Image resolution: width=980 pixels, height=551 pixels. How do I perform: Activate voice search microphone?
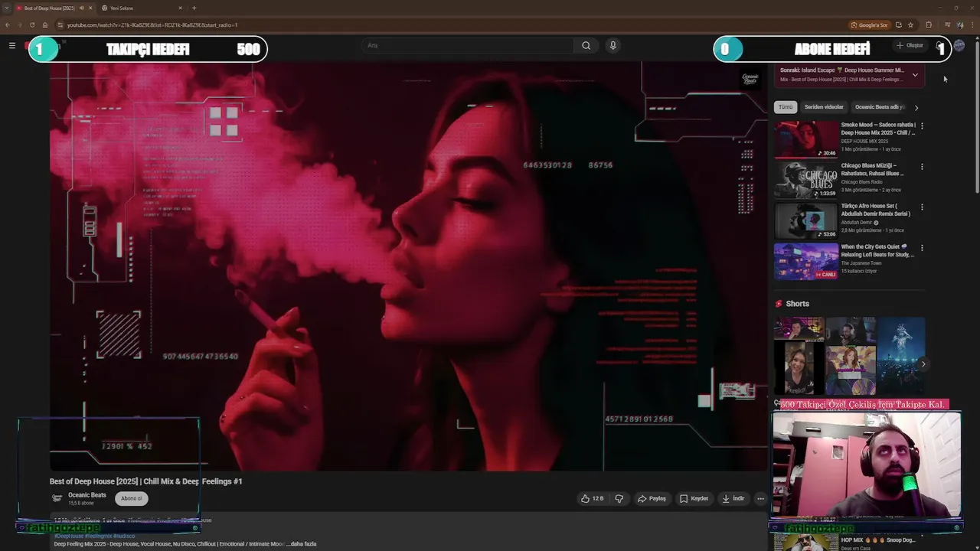[x=612, y=45]
